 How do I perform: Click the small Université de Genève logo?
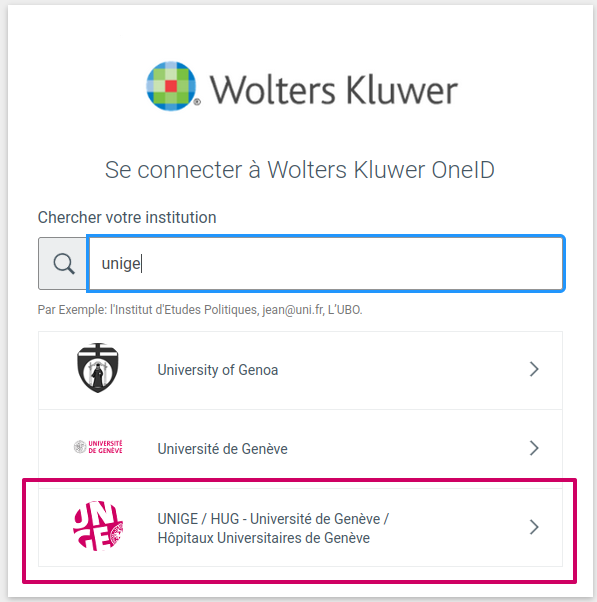(x=98, y=447)
